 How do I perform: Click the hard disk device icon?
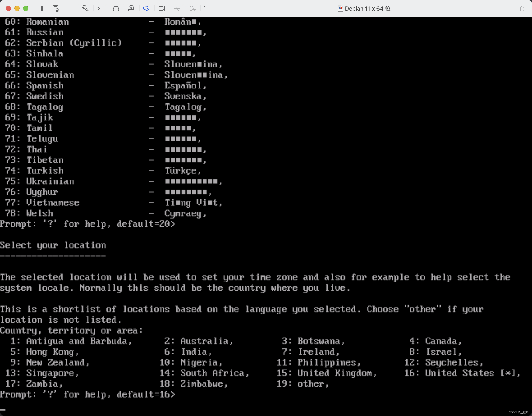[116, 9]
